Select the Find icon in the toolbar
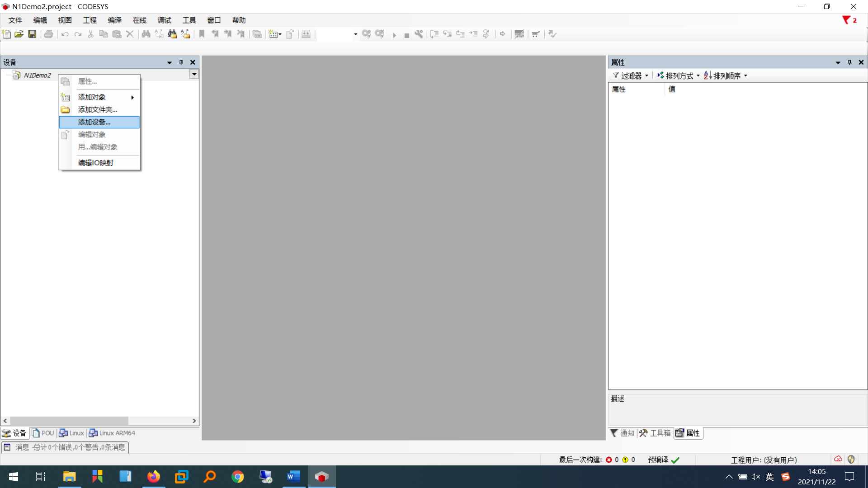 146,34
